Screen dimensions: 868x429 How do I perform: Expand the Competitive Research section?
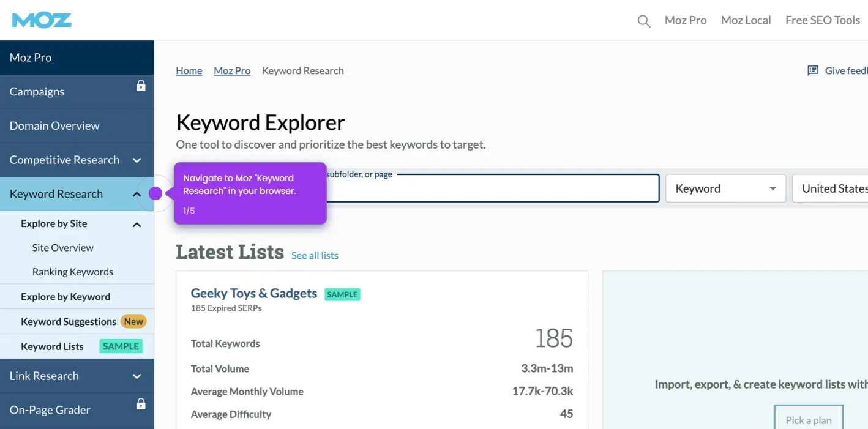[137, 160]
